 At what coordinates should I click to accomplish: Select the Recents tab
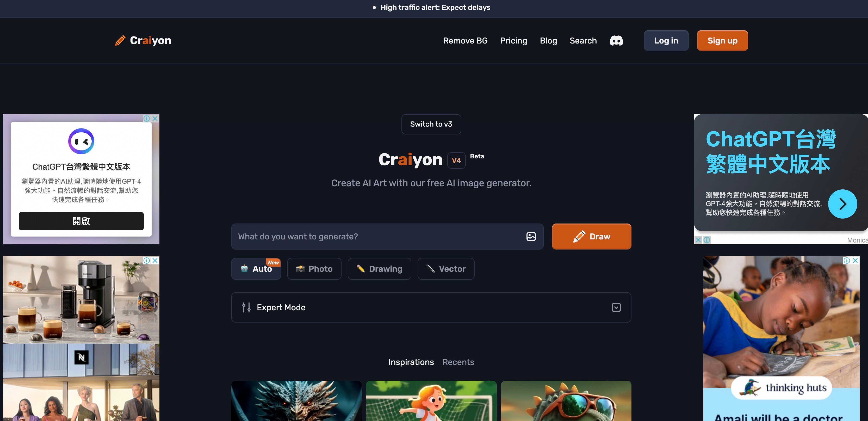[458, 362]
